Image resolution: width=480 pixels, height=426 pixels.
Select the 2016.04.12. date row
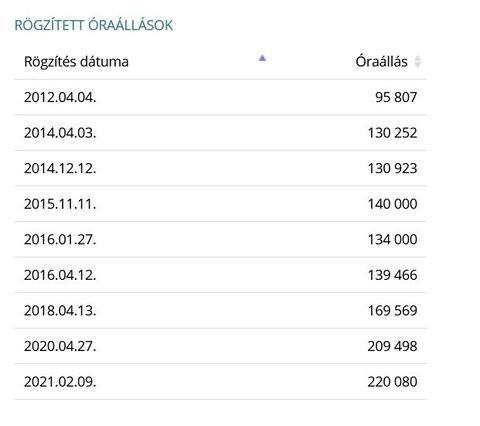click(220, 275)
